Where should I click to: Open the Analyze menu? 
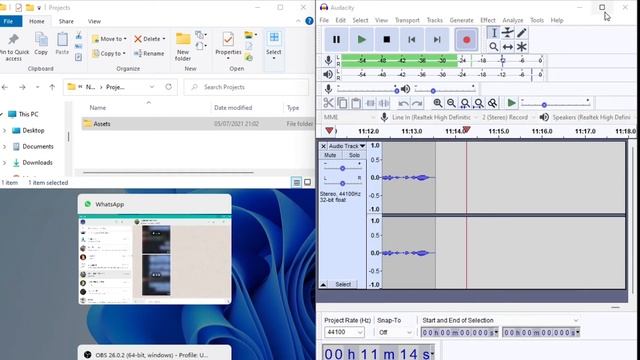click(x=513, y=20)
